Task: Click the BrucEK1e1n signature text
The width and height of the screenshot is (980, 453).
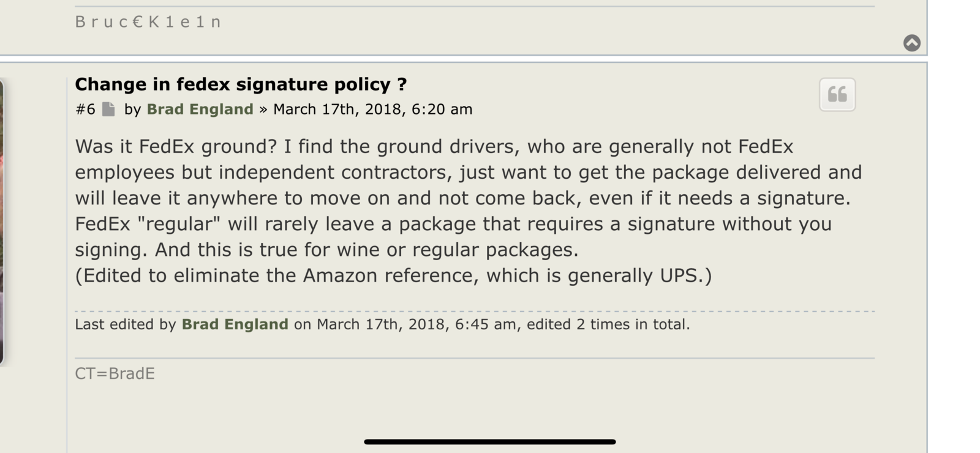Action: tap(148, 22)
